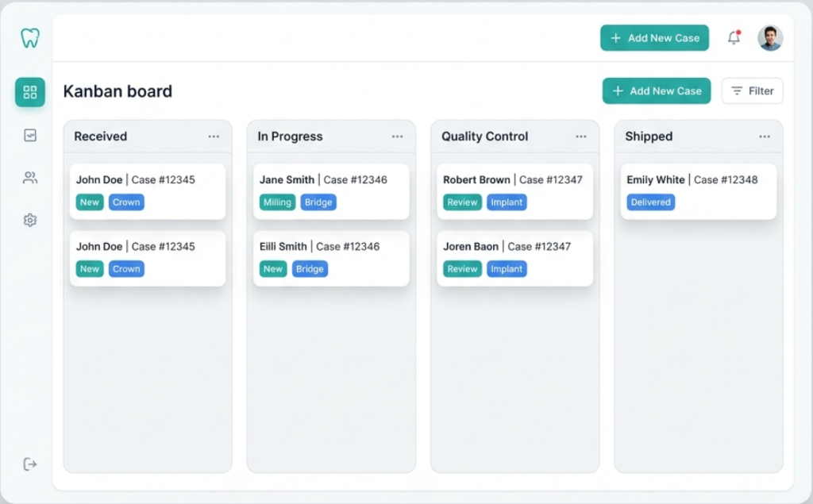Click Add New Case next to Filter
The width and height of the screenshot is (813, 504).
click(656, 90)
